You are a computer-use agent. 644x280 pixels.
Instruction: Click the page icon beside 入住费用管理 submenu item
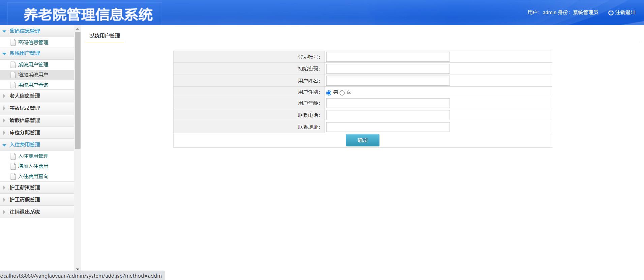point(13,156)
